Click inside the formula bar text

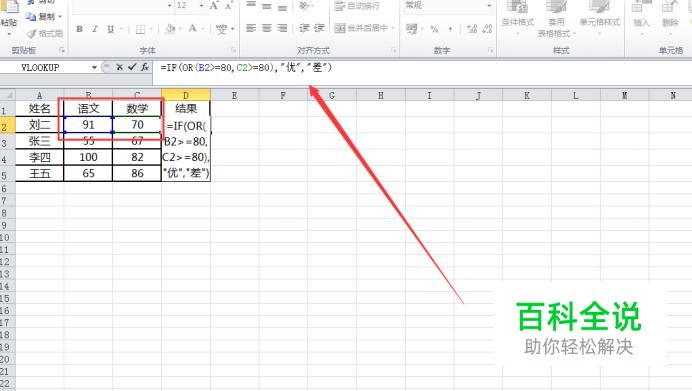246,68
